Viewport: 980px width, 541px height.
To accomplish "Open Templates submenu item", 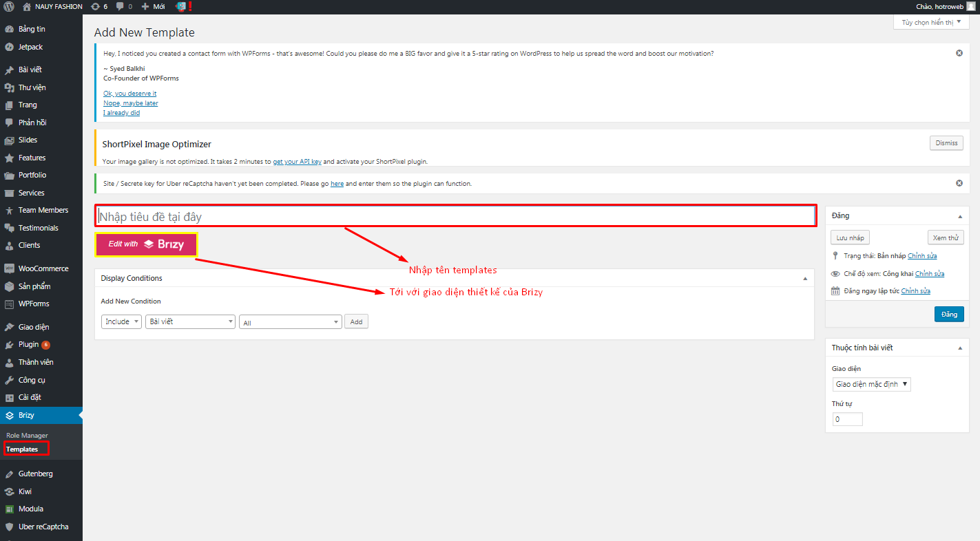I will click(22, 449).
